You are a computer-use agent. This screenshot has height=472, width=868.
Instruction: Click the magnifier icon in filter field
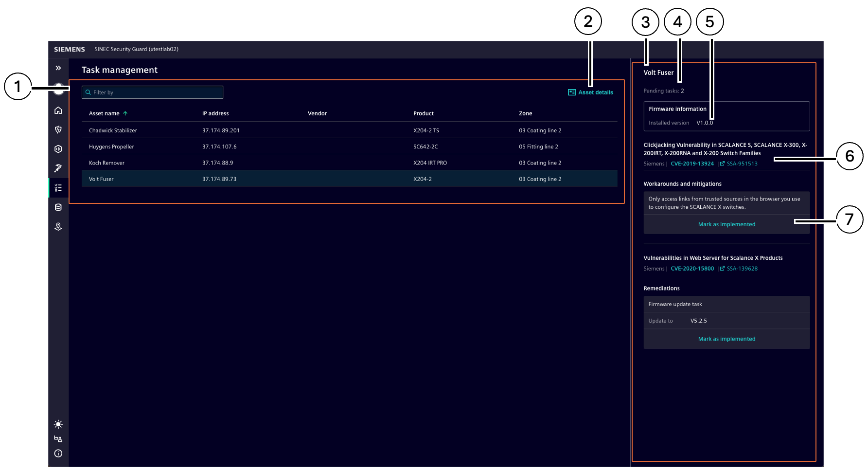88,92
